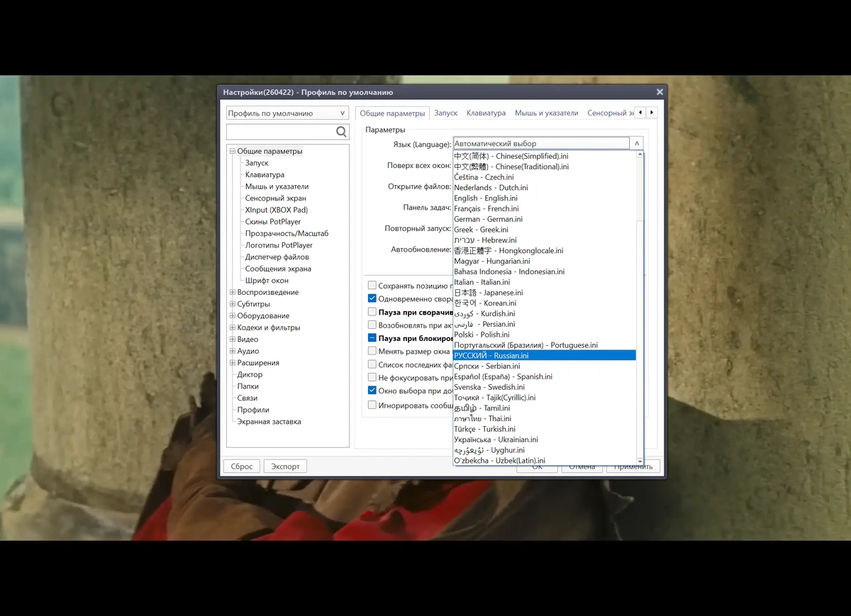This screenshot has height=616, width=851.
Task: Expand the Воспроизведение tree node
Action: coord(233,292)
